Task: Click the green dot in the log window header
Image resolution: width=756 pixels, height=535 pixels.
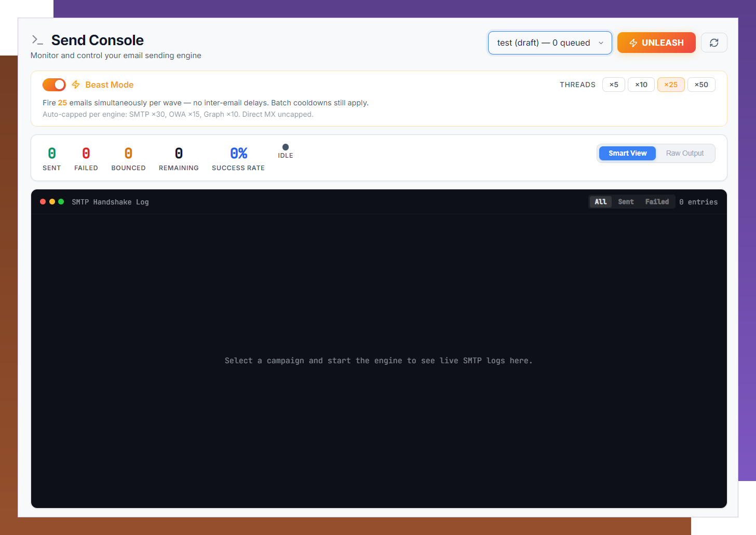Action: [x=61, y=201]
